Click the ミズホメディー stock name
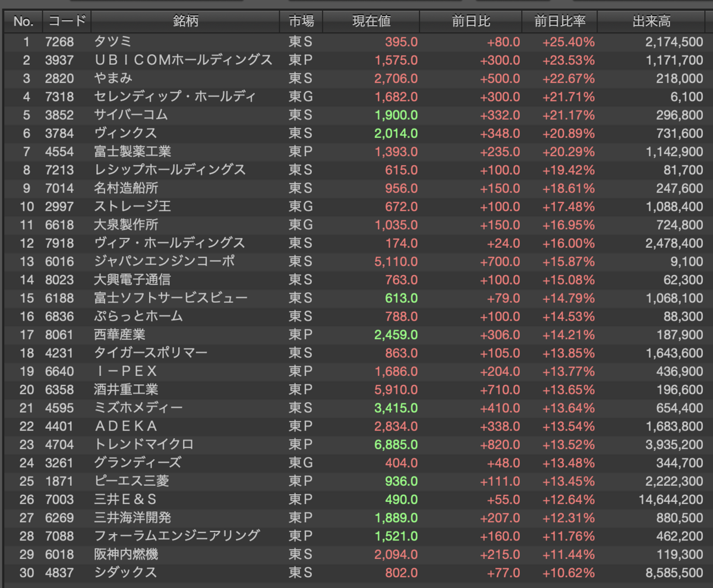 (138, 408)
